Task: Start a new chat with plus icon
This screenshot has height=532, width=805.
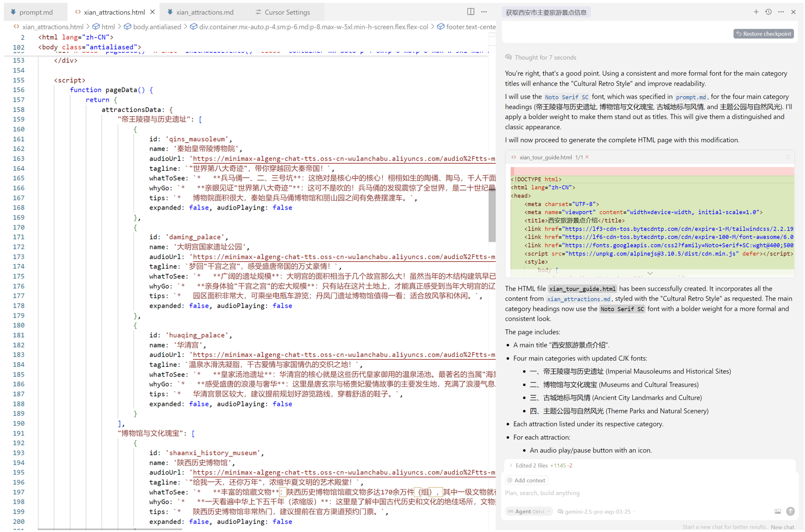Action: (x=756, y=12)
